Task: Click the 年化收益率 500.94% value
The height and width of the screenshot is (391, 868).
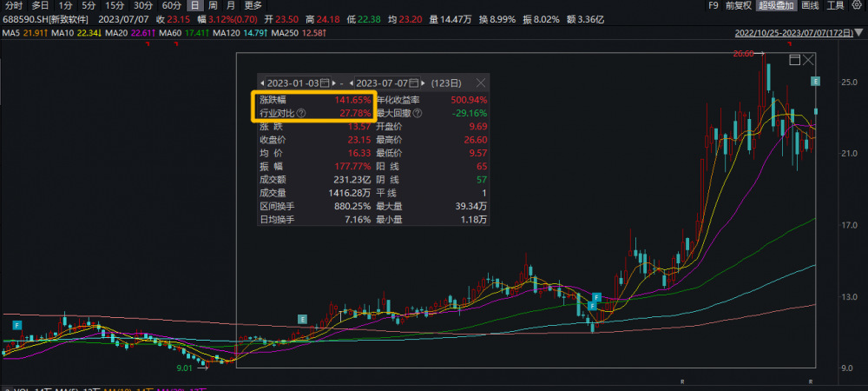Action: pos(469,100)
